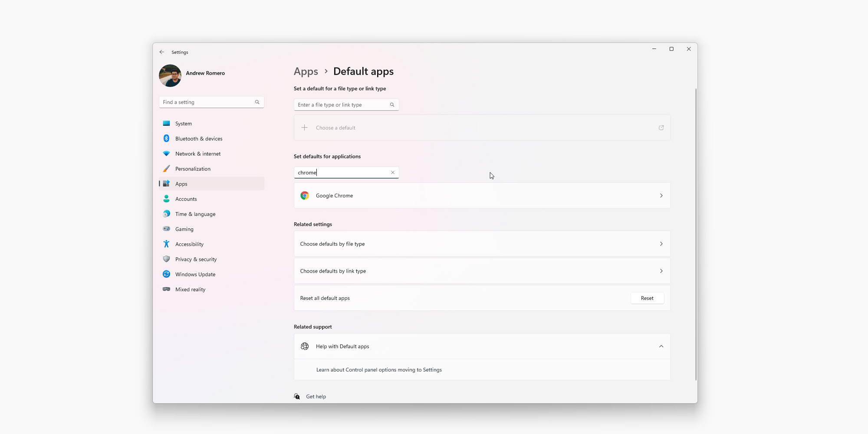868x434 pixels.
Task: Select Gaming in the sidebar
Action: [x=184, y=229]
